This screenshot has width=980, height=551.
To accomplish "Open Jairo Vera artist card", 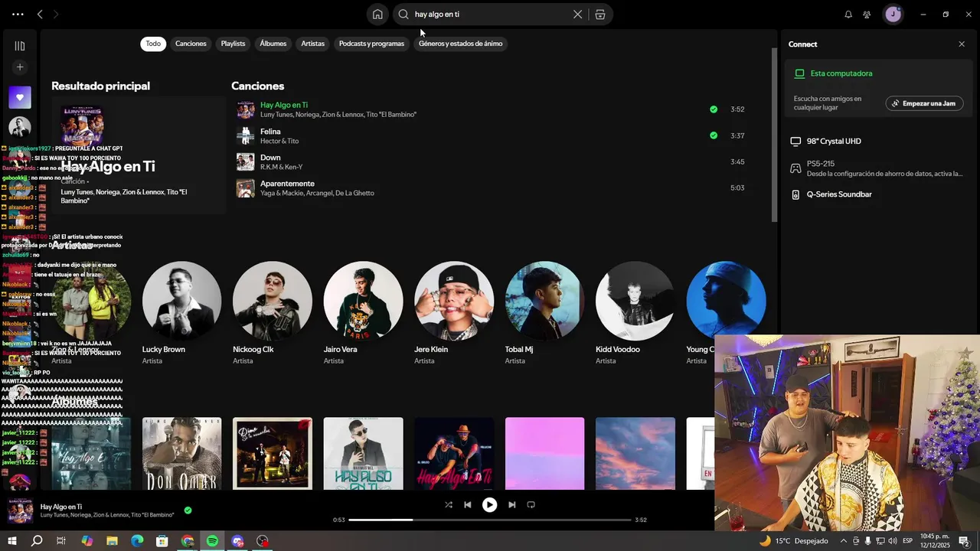I will tap(363, 314).
